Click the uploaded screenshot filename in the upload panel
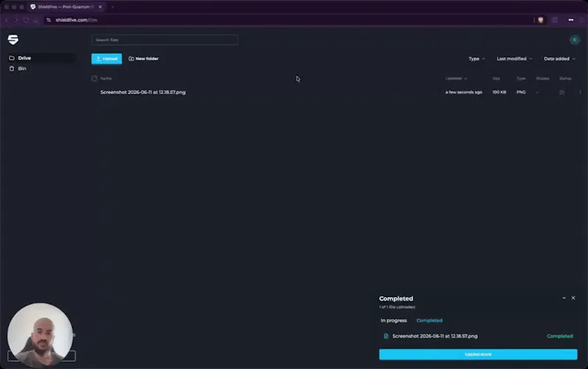This screenshot has height=369, width=588. (435, 336)
